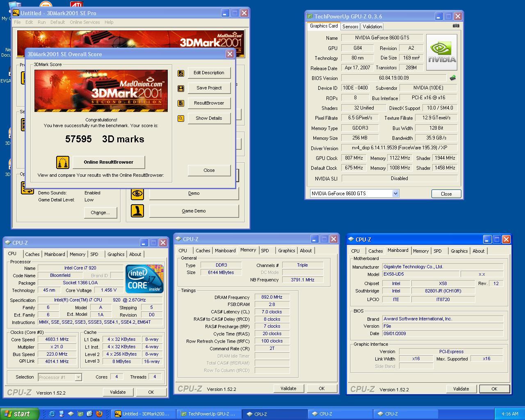Click the ResultBrowser button
This screenshot has height=420, width=525.
click(209, 103)
